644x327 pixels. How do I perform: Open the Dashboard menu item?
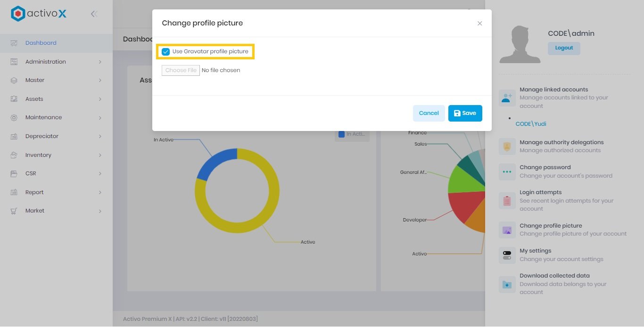tap(41, 43)
